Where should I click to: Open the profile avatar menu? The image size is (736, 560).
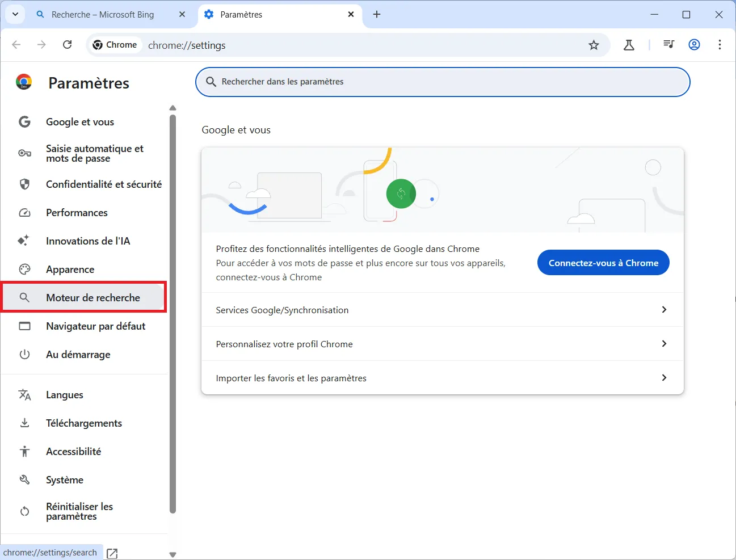[x=694, y=45]
